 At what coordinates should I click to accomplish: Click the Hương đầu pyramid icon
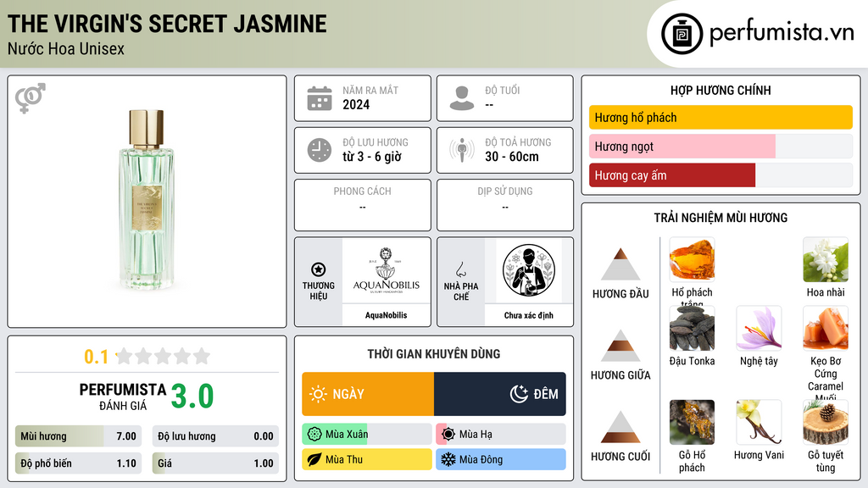tap(620, 264)
